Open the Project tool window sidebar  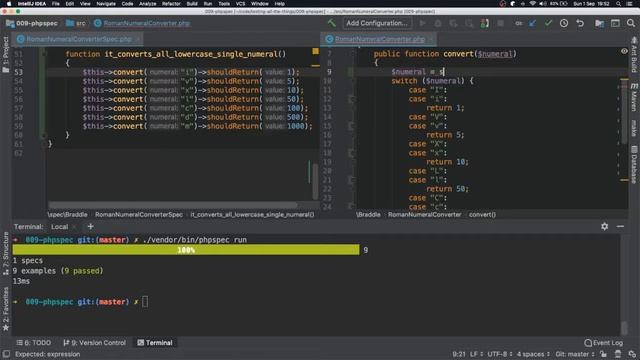[6, 54]
